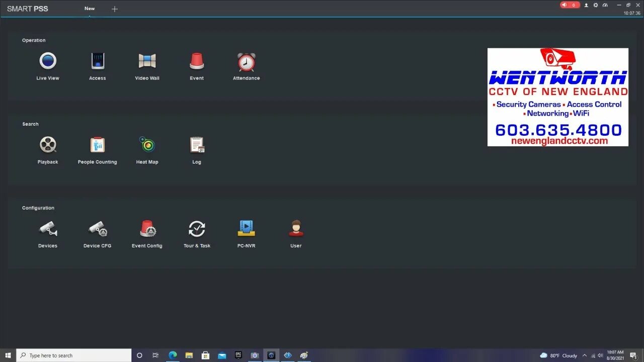Open the Windows Start menu
The width and height of the screenshot is (644, 362).
tap(8, 355)
